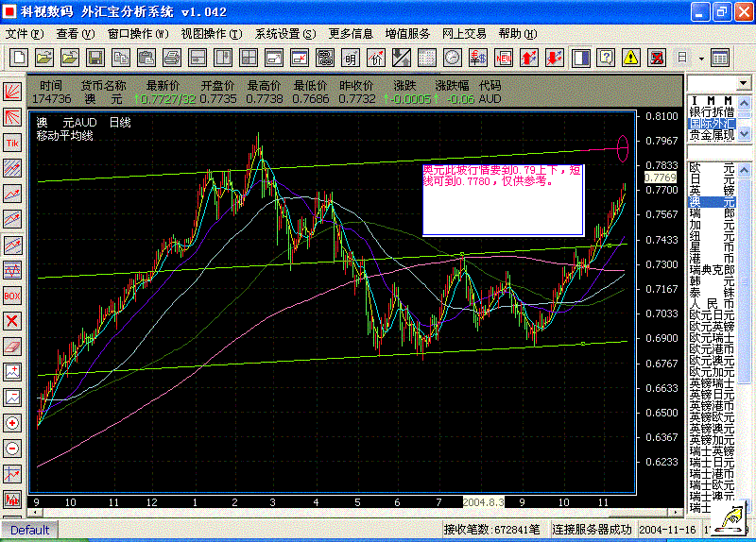This screenshot has height=542, width=756.
Task: Click the search box above the currency list
Action: pos(719,153)
